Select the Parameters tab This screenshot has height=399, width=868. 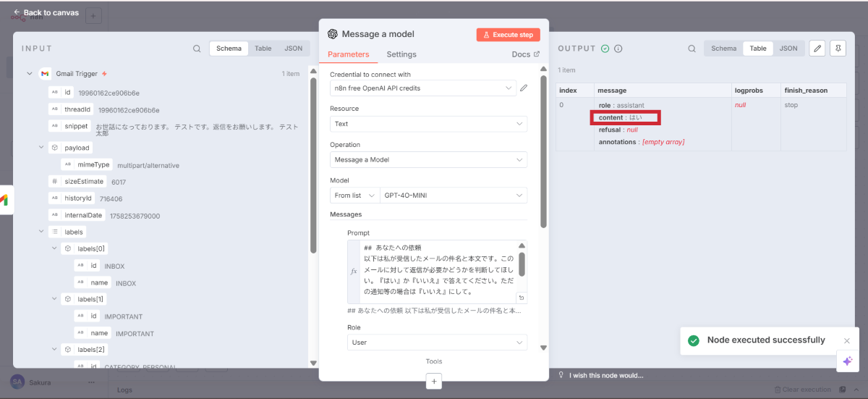[x=348, y=54]
